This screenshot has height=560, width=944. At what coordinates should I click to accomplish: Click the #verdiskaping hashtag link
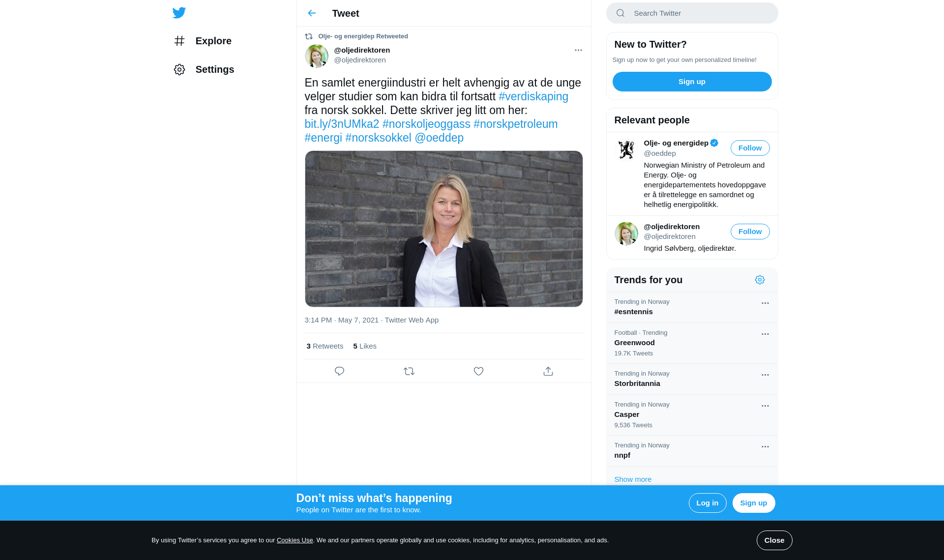(x=533, y=96)
